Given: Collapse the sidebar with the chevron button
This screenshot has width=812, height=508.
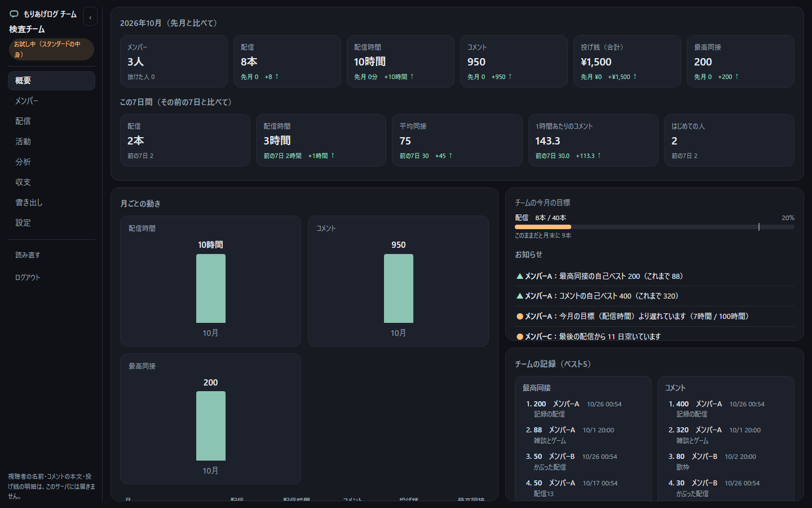Looking at the screenshot, I should (x=90, y=17).
